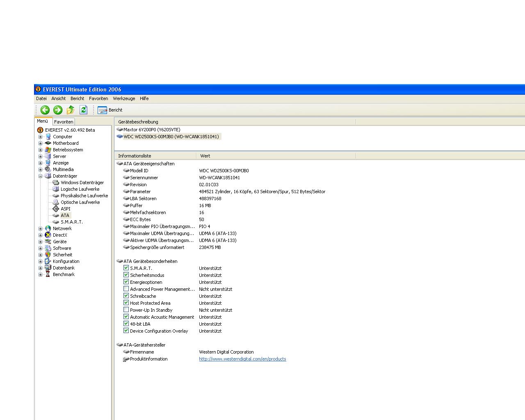
Task: Toggle the Host Protected Area checkbox
Action: click(126, 303)
